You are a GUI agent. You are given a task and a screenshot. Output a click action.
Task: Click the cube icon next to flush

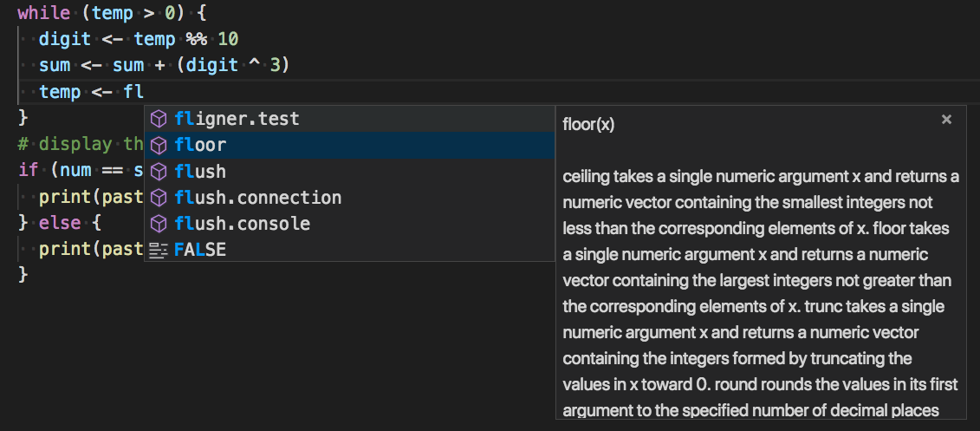[x=159, y=171]
